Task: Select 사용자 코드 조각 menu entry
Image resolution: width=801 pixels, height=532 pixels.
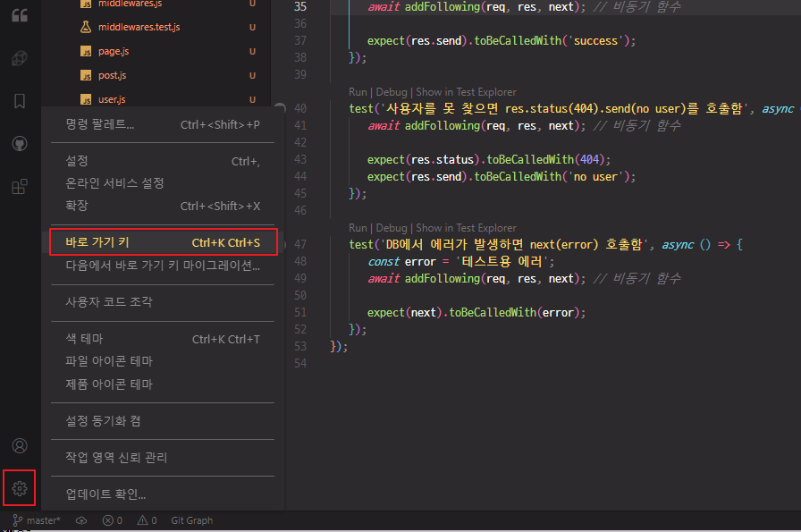Action: (x=163, y=301)
